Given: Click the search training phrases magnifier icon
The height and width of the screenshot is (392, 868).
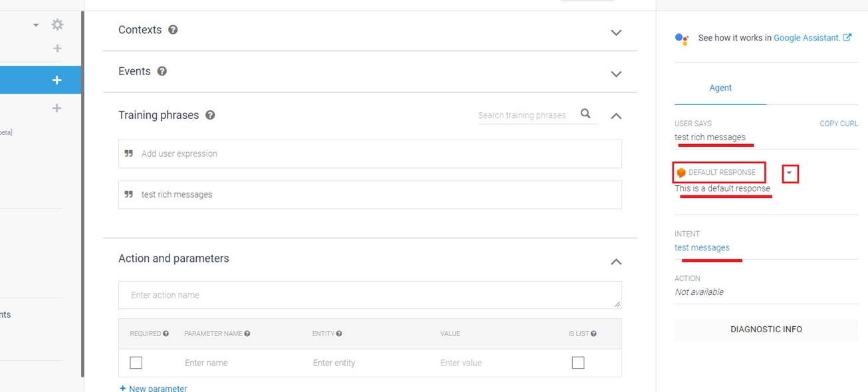Looking at the screenshot, I should coord(586,114).
